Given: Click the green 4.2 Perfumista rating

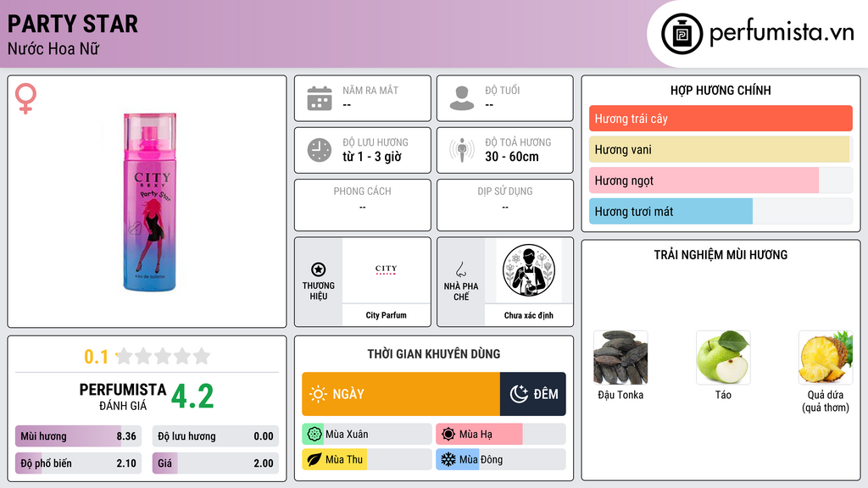Looking at the screenshot, I should (x=192, y=396).
